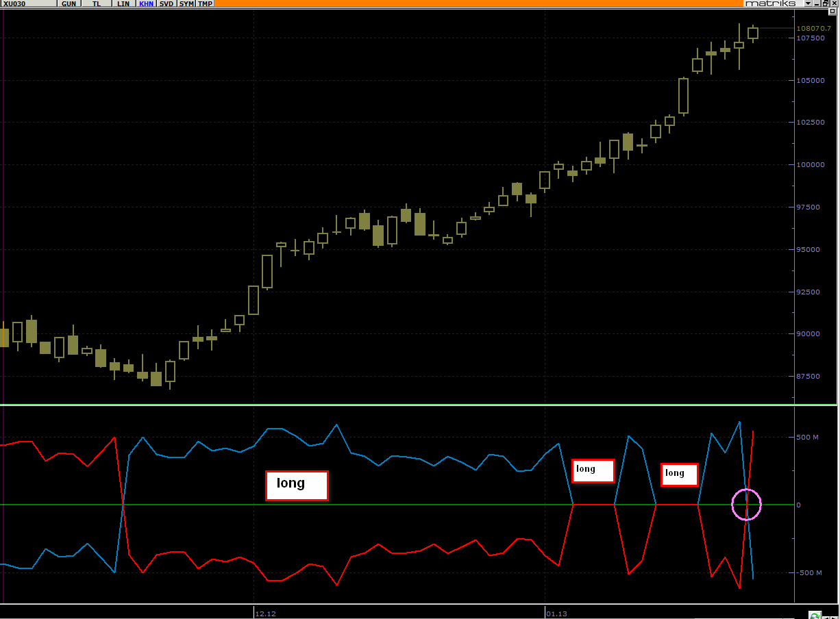Select the GUN period button

69,3
